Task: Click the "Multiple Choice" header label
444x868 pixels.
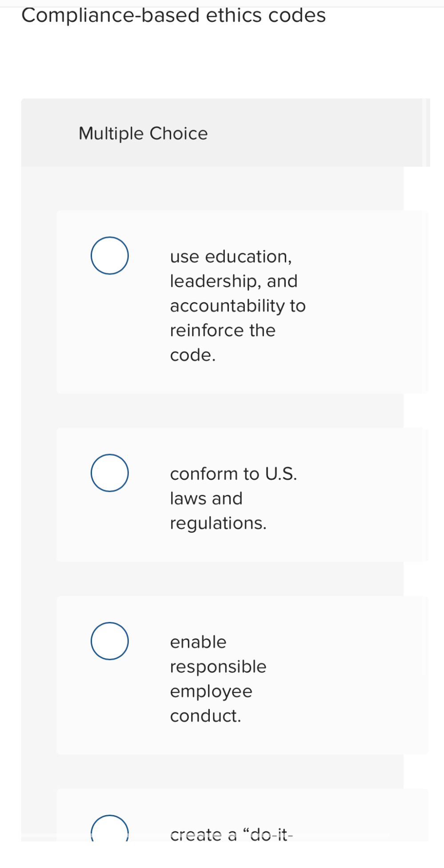Action: 143,133
